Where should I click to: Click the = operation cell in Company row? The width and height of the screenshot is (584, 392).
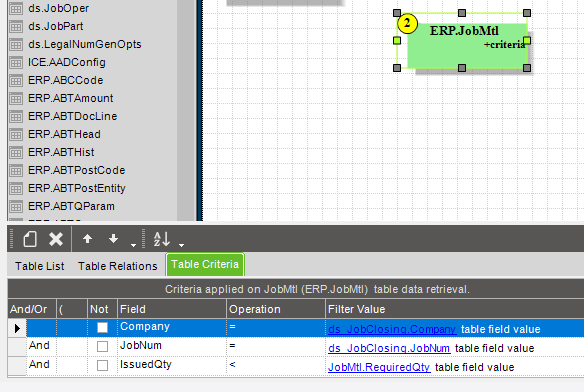click(276, 328)
